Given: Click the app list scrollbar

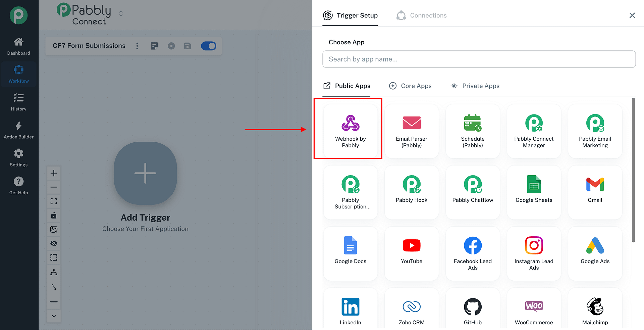Looking at the screenshot, I should point(633,170).
